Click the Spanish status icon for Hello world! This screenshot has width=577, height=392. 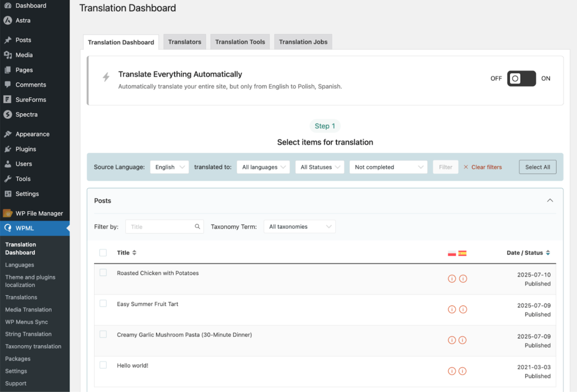463,371
